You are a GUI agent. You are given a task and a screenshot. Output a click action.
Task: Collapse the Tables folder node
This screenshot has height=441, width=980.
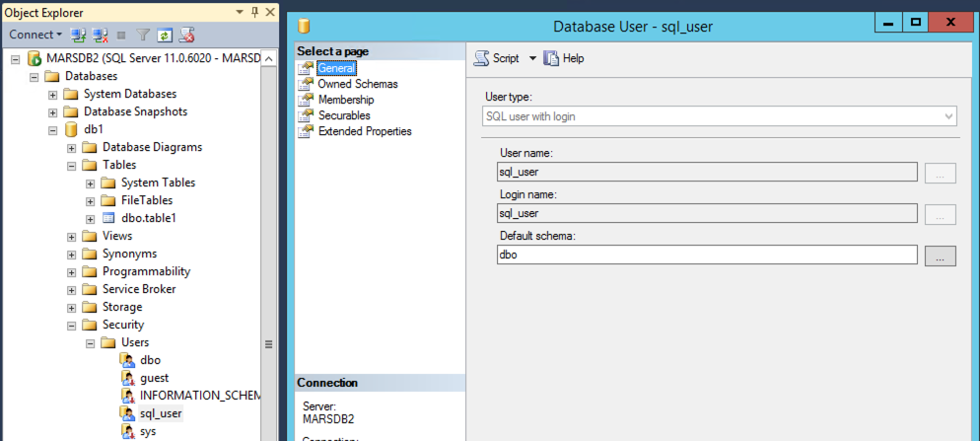(72, 165)
